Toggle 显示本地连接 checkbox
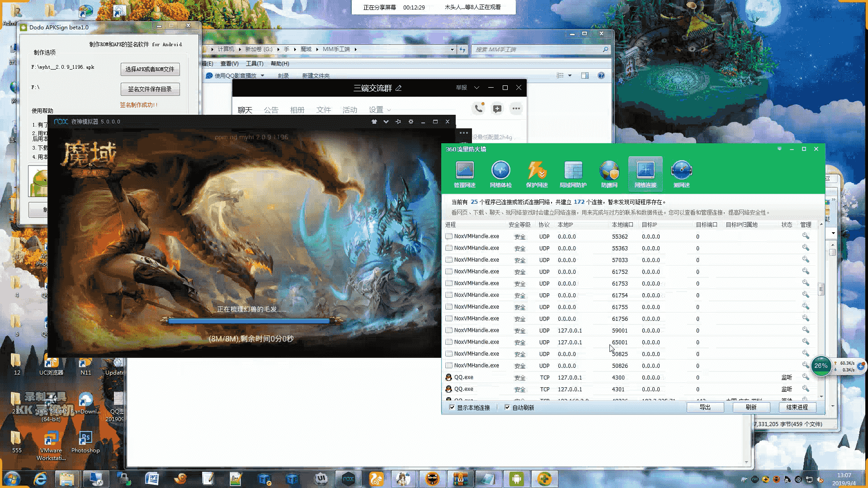The width and height of the screenshot is (868, 488). click(x=452, y=407)
